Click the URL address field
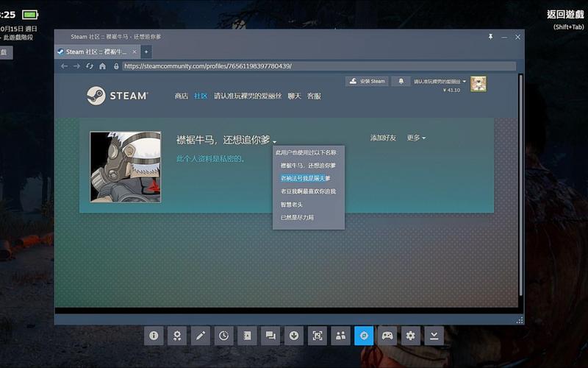This screenshot has width=588, height=368. click(x=319, y=66)
